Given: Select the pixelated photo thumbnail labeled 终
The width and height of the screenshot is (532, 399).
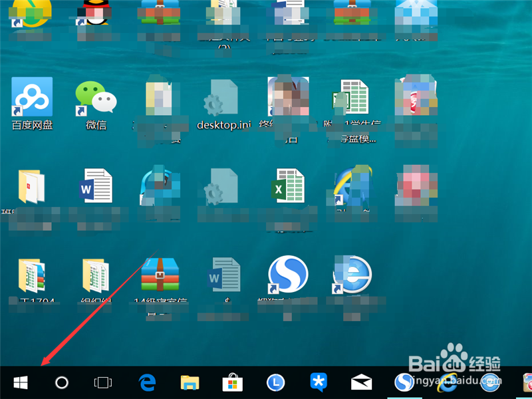Looking at the screenshot, I should pos(289,96).
